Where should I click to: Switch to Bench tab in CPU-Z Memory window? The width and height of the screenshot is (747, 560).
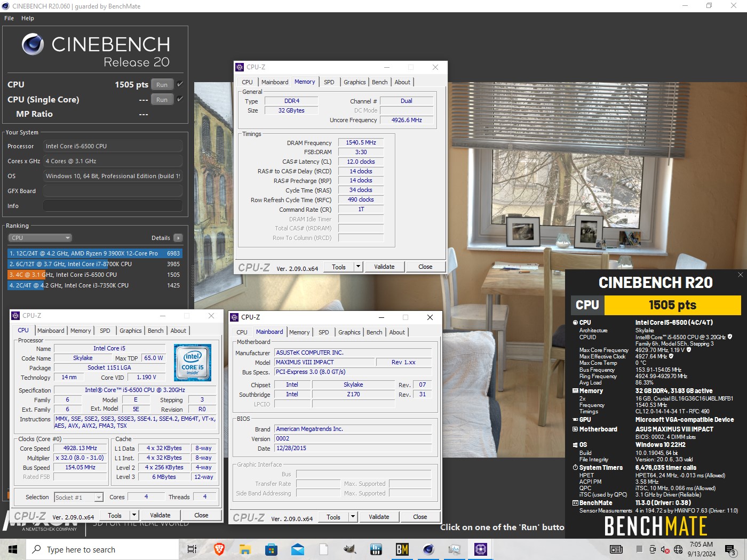click(380, 82)
